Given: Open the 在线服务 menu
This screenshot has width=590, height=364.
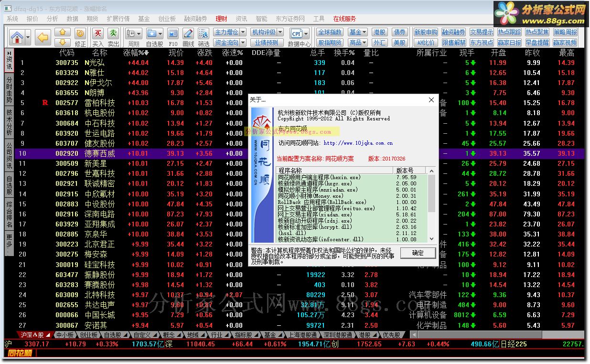Looking at the screenshot, I should coord(344,19).
